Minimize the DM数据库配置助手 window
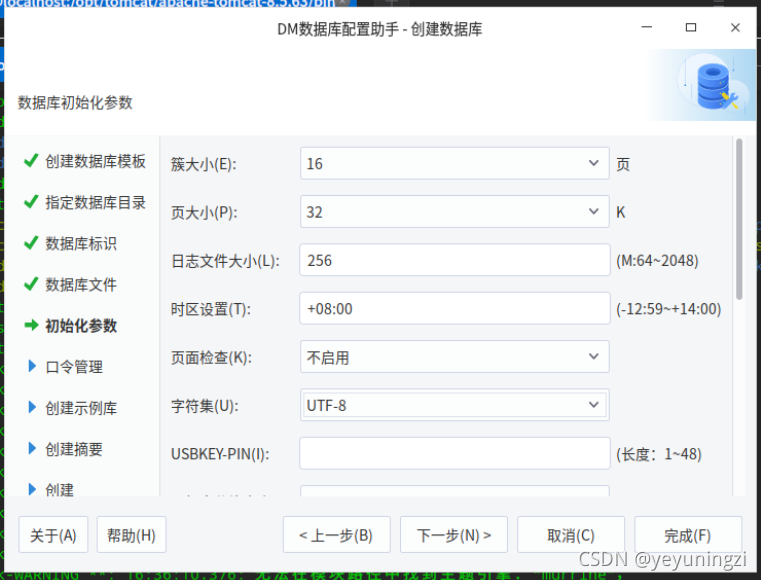The width and height of the screenshot is (761, 580). pyautogui.click(x=646, y=28)
